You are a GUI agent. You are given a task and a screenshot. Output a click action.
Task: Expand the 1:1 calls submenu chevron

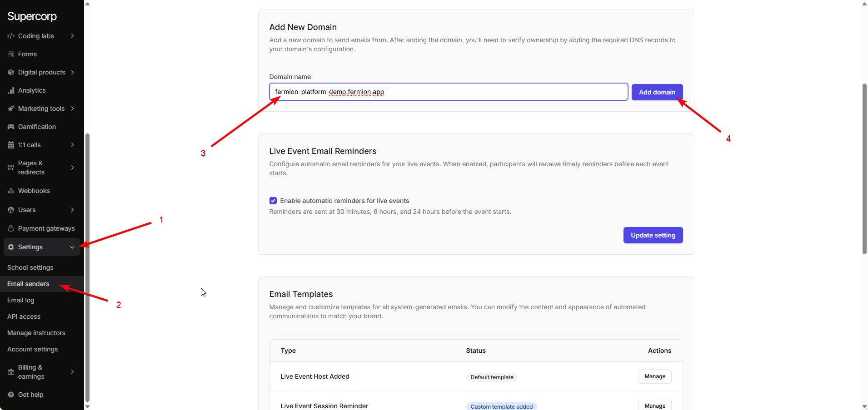click(x=73, y=145)
